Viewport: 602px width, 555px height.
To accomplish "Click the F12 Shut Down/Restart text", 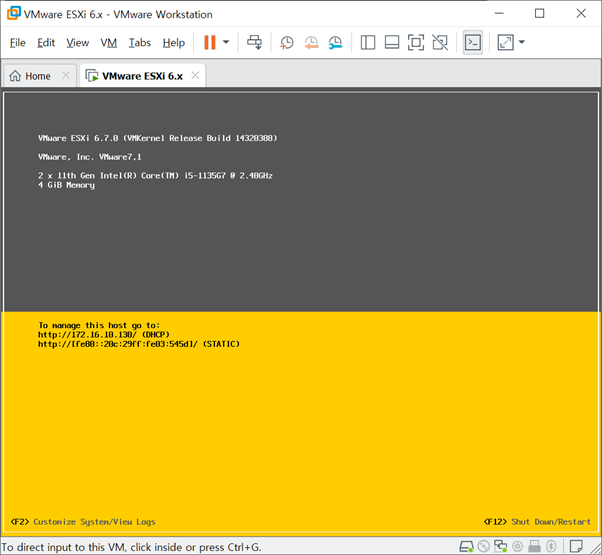I will click(537, 522).
